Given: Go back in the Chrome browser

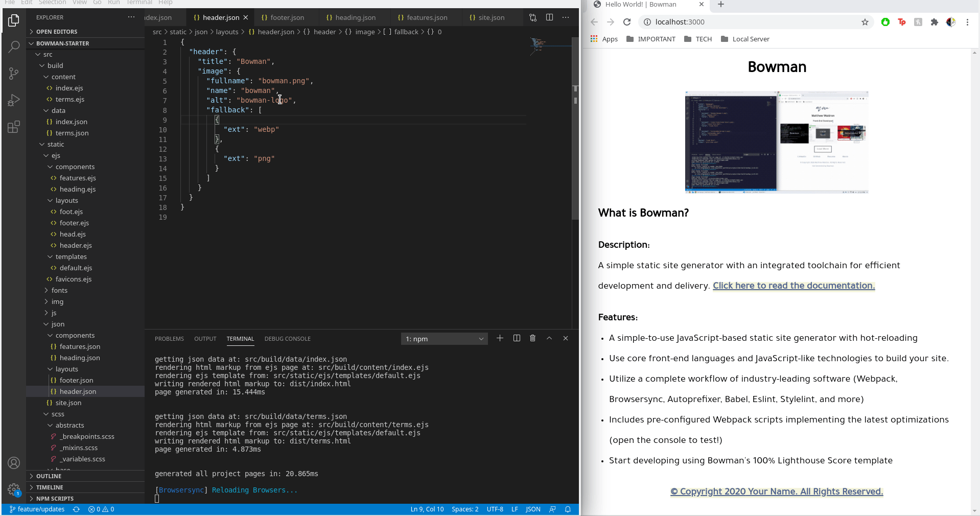Looking at the screenshot, I should 594,22.
